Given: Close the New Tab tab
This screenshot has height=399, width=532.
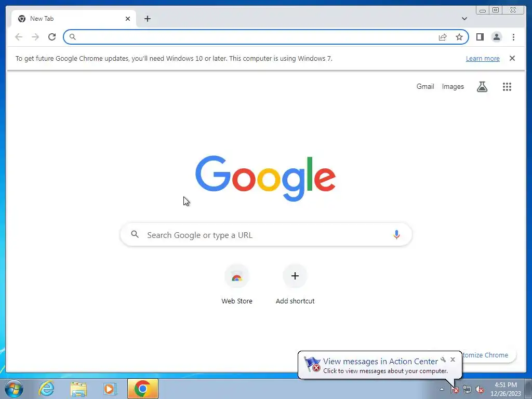Looking at the screenshot, I should pyautogui.click(x=128, y=19).
